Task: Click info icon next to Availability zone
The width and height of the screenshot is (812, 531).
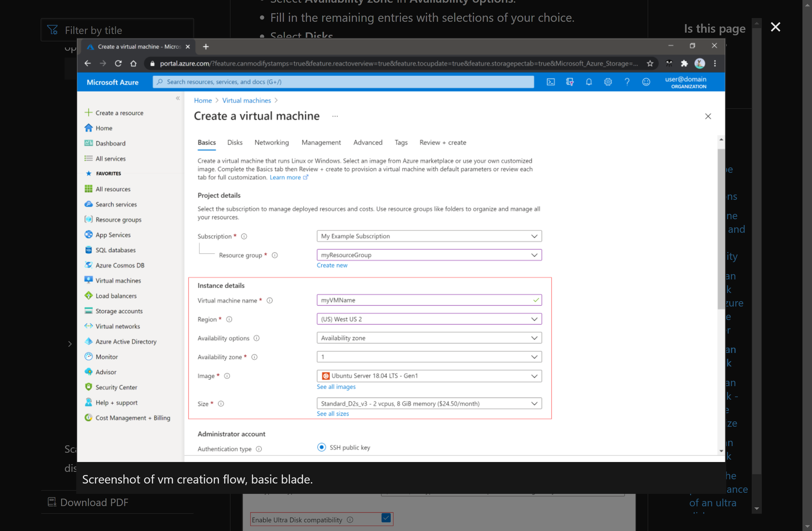Action: [x=254, y=357]
